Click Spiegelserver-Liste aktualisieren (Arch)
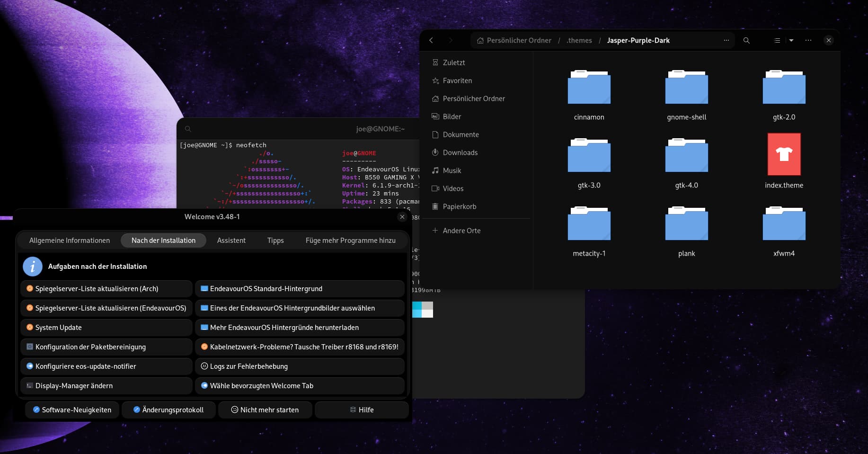This screenshot has width=868, height=454. point(106,289)
